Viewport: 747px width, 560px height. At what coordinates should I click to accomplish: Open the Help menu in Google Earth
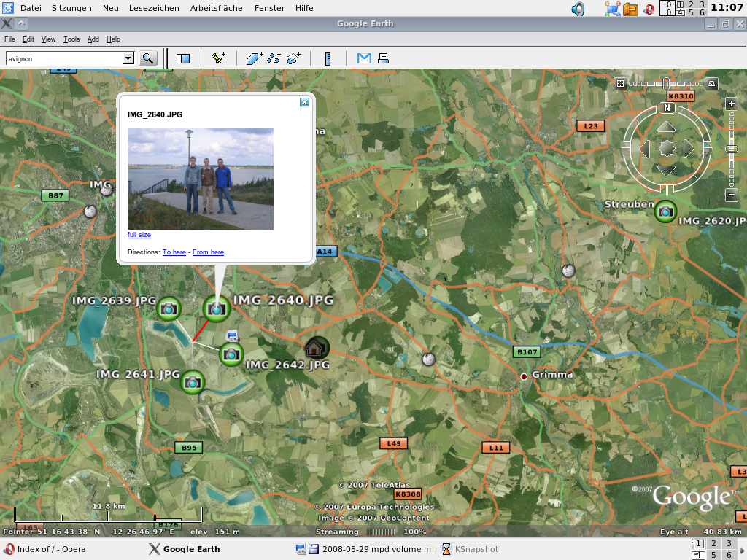pos(113,39)
